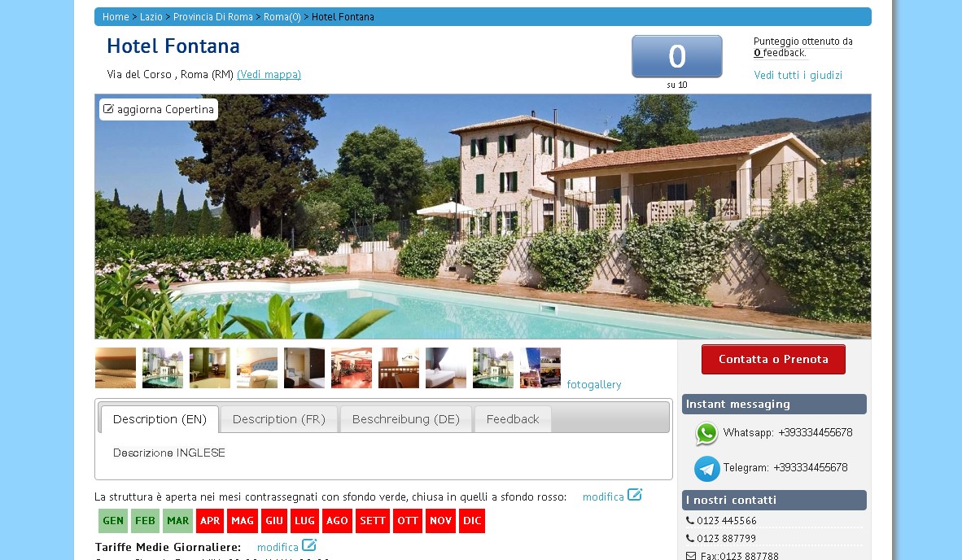Toggle the GEN month open status
This screenshot has width=962, height=560.
coord(113,521)
